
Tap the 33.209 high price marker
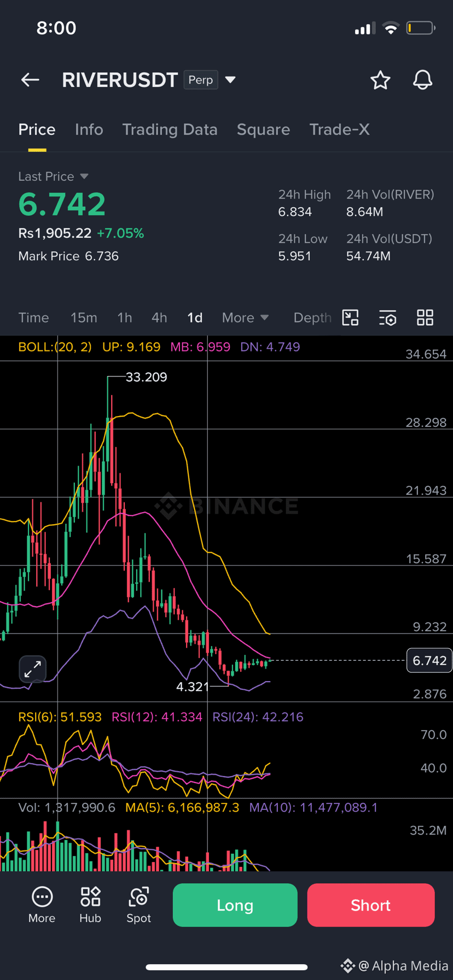(x=146, y=377)
